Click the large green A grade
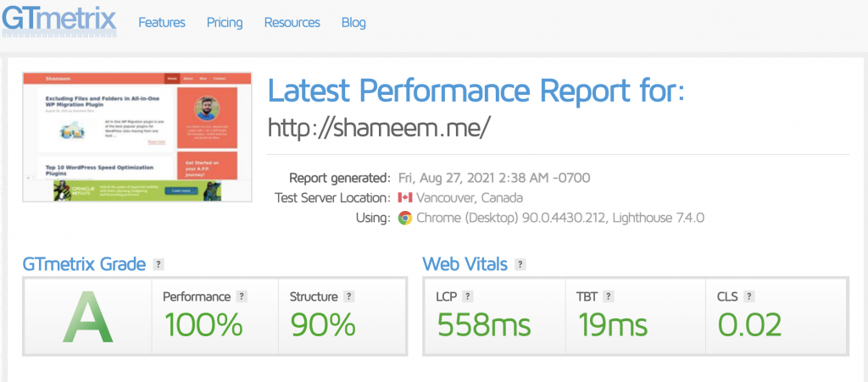 click(87, 316)
